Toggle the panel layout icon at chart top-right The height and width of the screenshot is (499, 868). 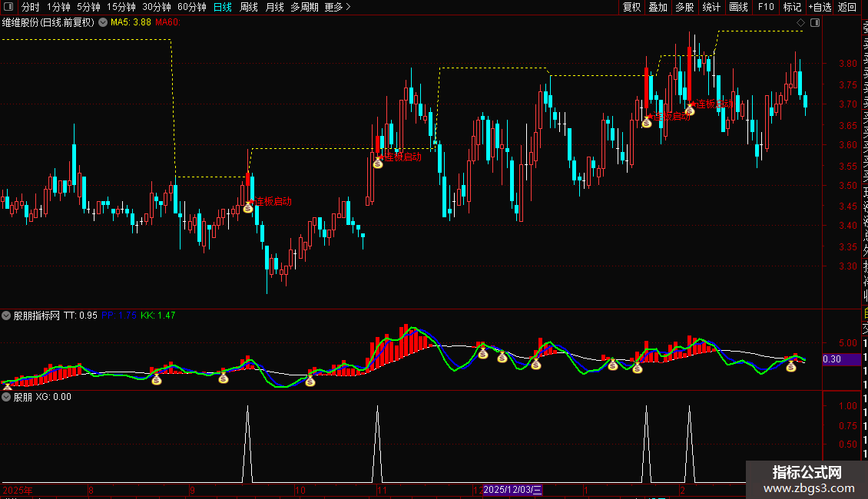(x=815, y=22)
